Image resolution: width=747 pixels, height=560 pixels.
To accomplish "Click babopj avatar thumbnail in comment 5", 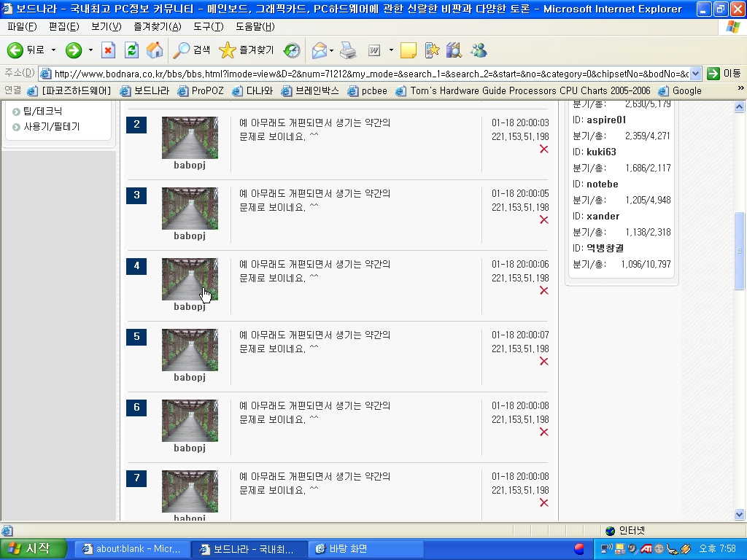I will (x=190, y=350).
